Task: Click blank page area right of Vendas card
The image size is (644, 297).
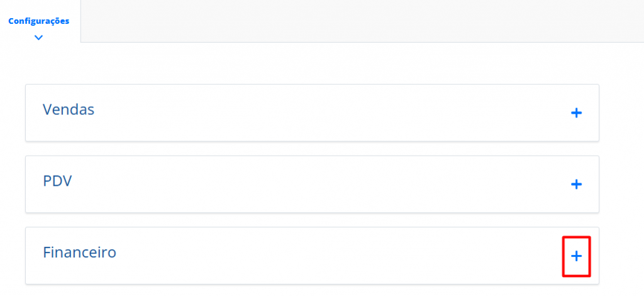Action: (x=621, y=113)
